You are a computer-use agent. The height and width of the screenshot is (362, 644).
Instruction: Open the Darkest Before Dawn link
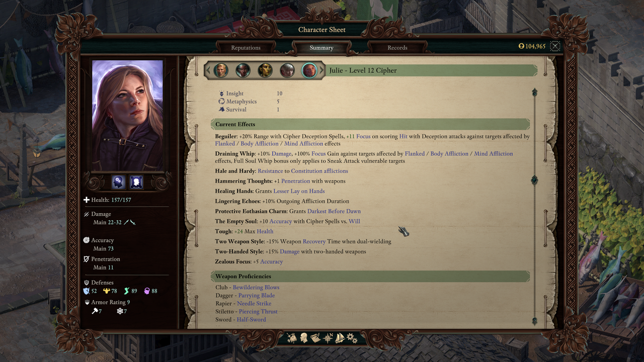click(334, 211)
